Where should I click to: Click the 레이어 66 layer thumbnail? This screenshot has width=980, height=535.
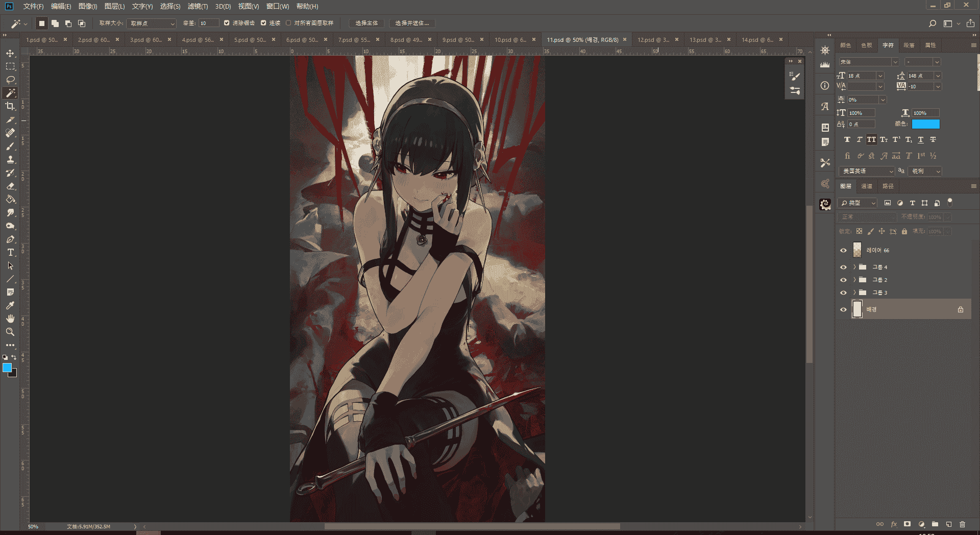857,250
